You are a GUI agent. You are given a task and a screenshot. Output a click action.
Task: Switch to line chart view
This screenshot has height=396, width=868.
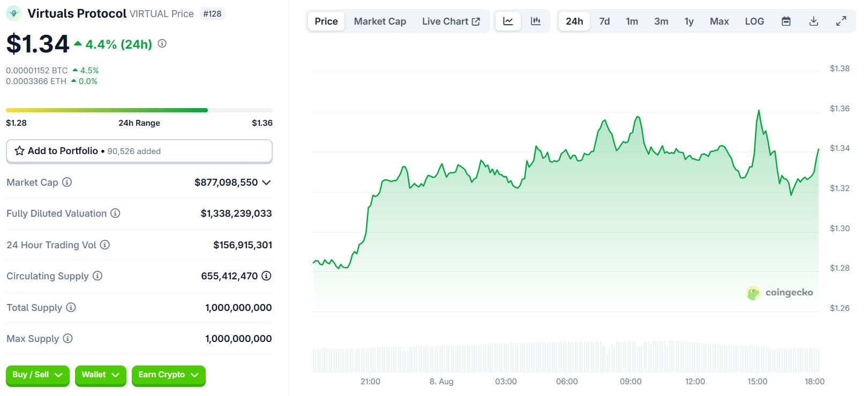click(508, 21)
